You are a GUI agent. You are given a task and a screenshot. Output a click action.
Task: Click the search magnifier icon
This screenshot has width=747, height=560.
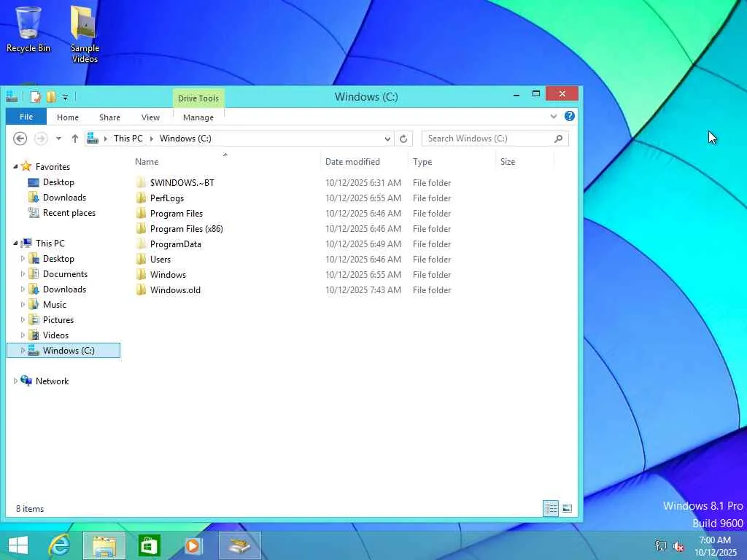click(558, 139)
